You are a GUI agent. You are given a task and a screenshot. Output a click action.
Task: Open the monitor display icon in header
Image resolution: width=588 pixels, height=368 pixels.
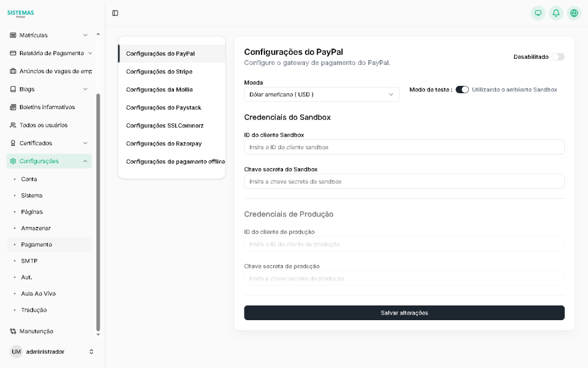click(x=538, y=13)
